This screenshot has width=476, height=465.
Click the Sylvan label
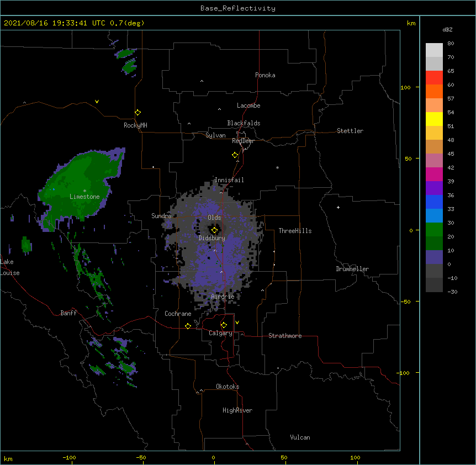coord(215,135)
